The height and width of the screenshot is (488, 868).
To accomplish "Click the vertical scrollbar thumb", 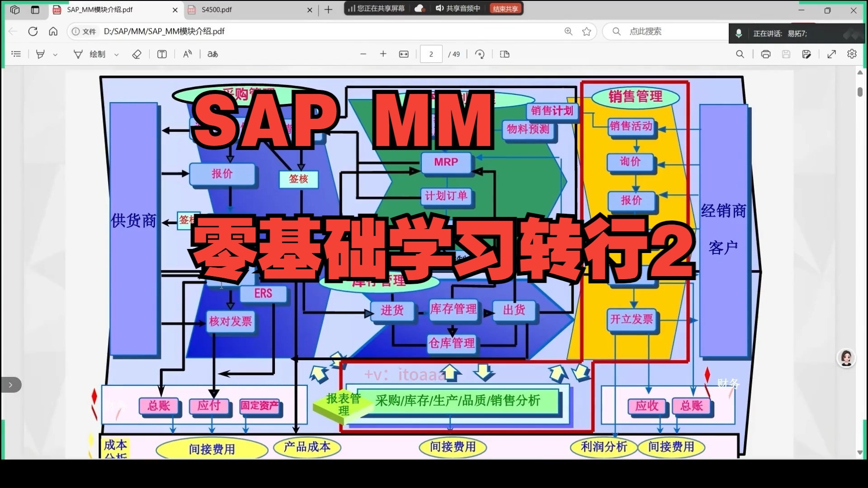I will pos(860,92).
